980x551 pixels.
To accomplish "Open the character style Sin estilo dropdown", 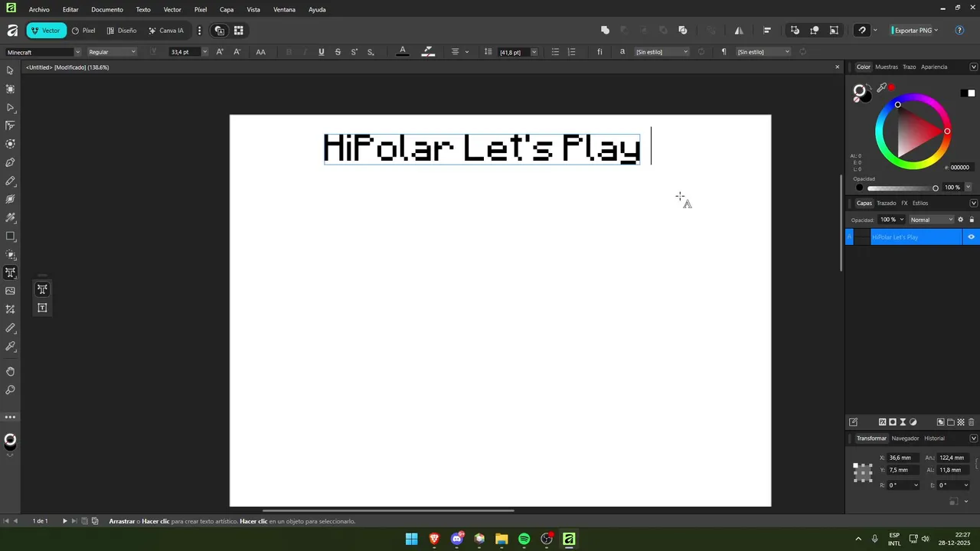I will point(662,52).
